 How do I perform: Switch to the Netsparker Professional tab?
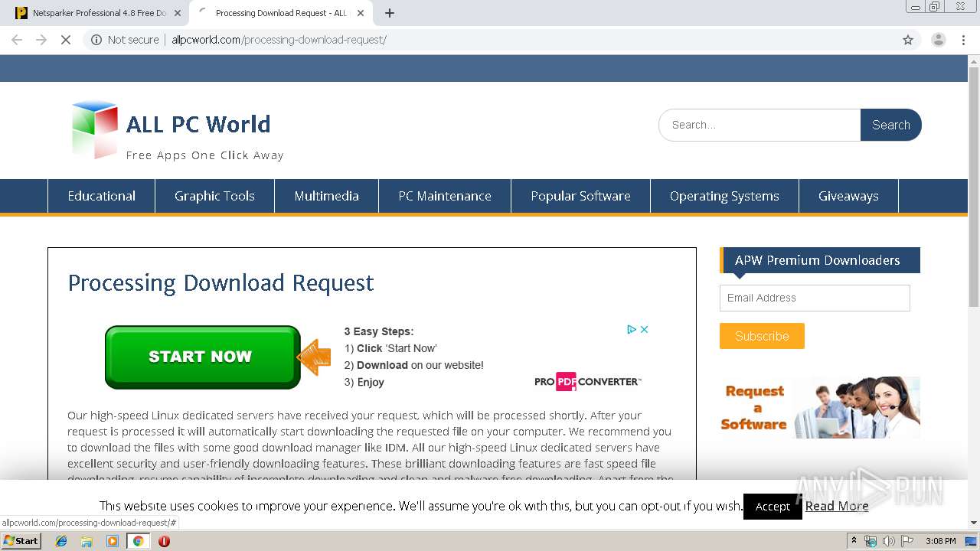[x=100, y=13]
